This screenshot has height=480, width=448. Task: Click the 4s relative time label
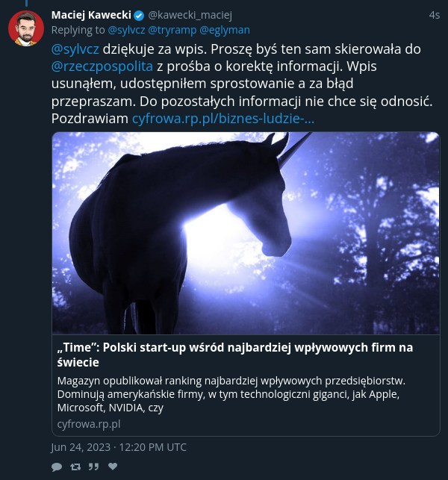tap(435, 15)
